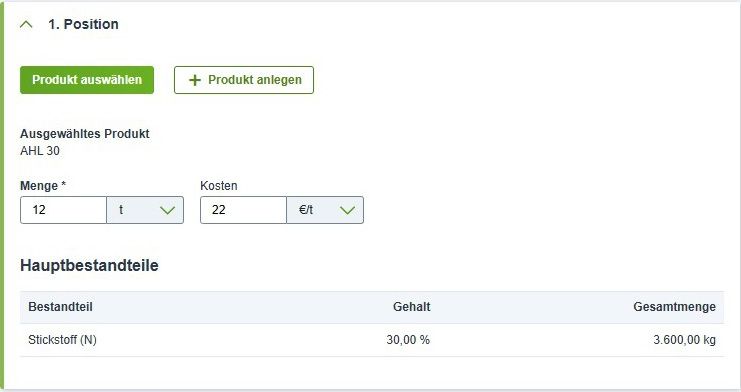741x392 pixels.
Task: Click the 'Produkt anlegen' button
Action: tap(244, 80)
